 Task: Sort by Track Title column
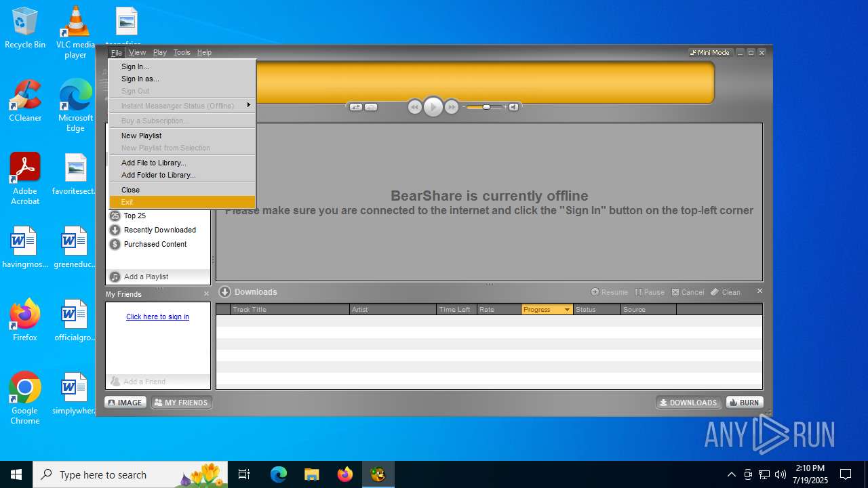tap(290, 309)
